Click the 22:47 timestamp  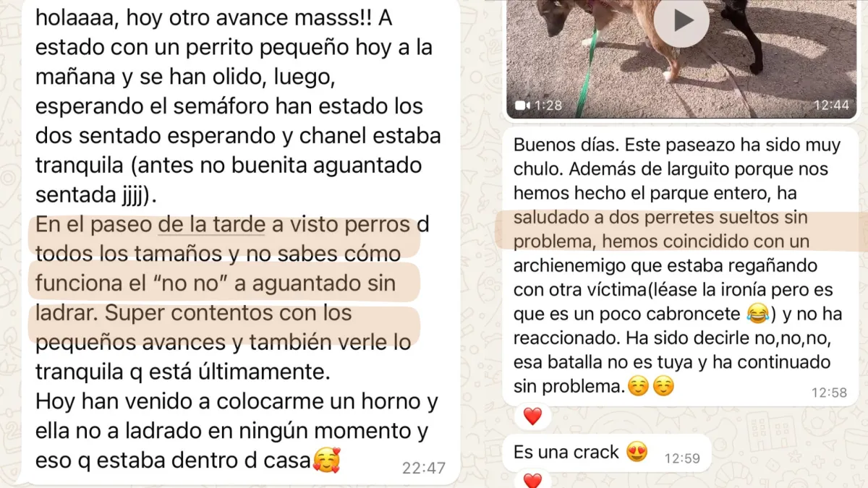(424, 468)
